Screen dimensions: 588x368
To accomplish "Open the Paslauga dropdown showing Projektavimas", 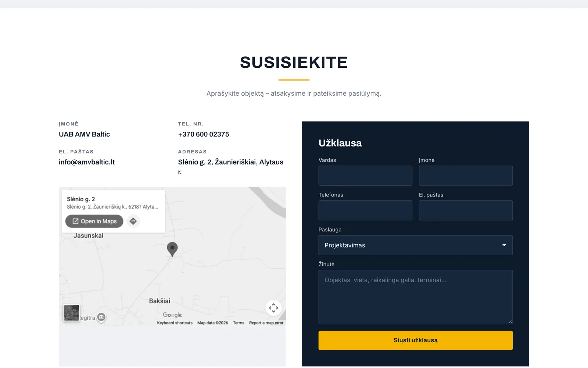I will (x=415, y=245).
